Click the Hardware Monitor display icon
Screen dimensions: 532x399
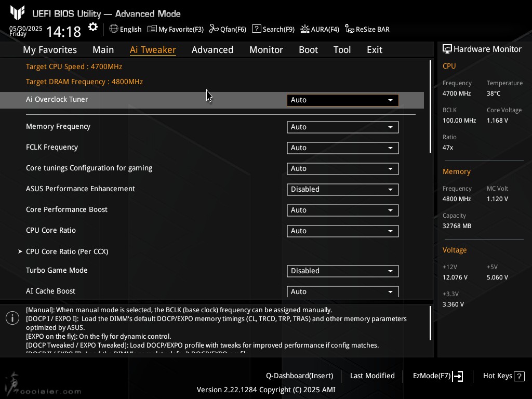coord(447,49)
